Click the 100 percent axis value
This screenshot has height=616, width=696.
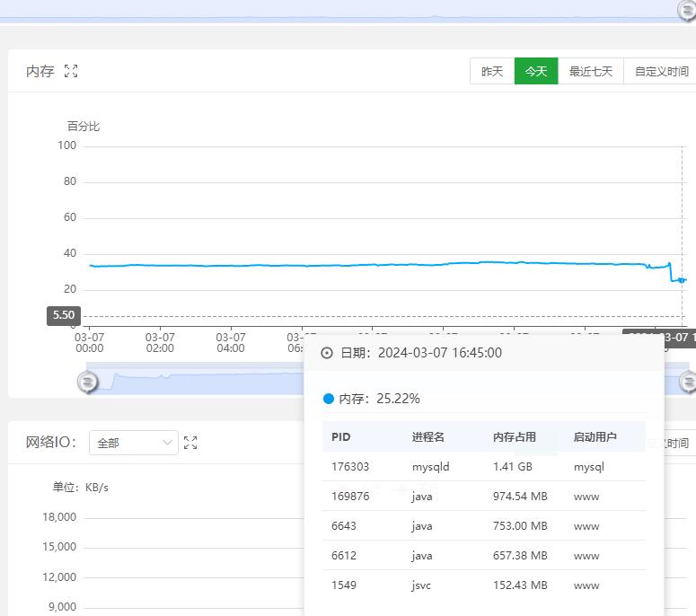[x=66, y=145]
